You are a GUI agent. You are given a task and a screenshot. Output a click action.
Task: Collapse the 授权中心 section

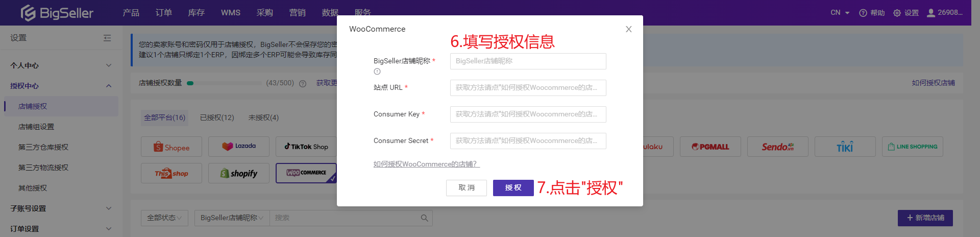click(61, 86)
